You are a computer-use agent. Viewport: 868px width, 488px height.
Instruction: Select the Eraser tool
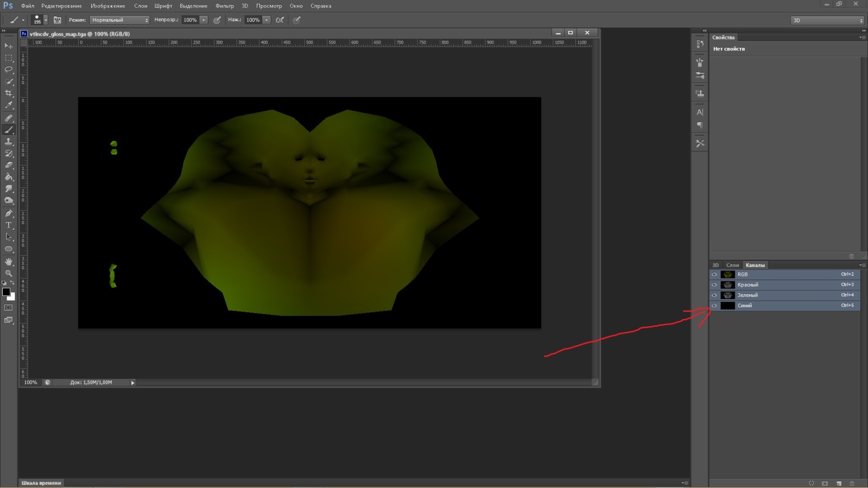click(x=9, y=165)
